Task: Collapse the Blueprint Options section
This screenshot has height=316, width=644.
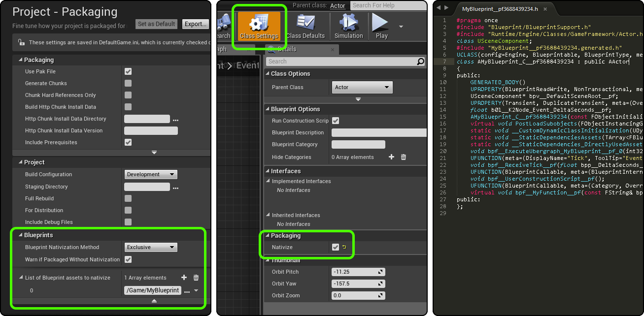Action: pyautogui.click(x=268, y=109)
